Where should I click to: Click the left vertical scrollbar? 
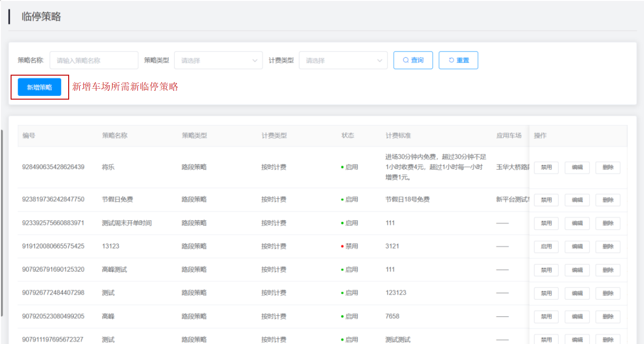pyautogui.click(x=2, y=221)
